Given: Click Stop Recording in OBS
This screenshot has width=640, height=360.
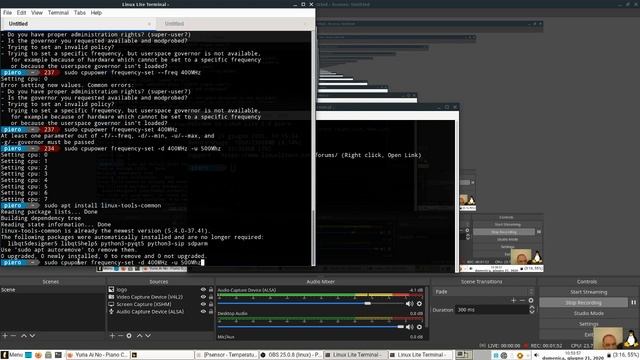Looking at the screenshot, I should [584, 302].
